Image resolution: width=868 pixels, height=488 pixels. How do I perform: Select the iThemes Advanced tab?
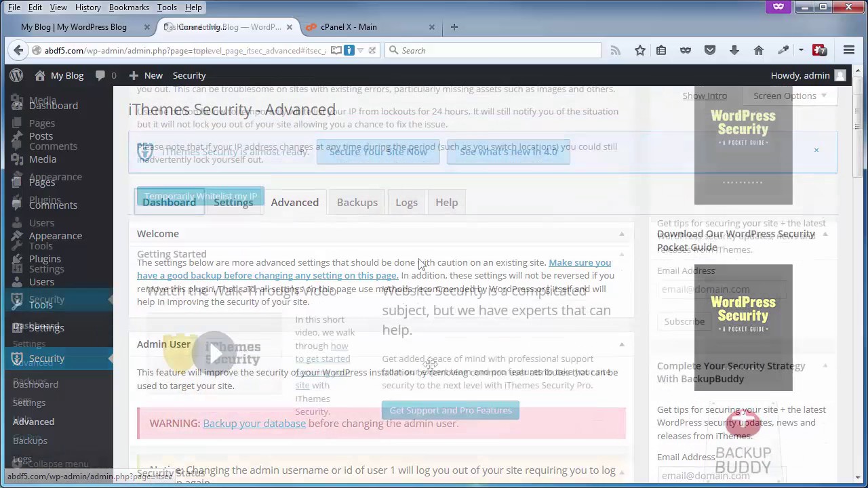click(x=295, y=202)
